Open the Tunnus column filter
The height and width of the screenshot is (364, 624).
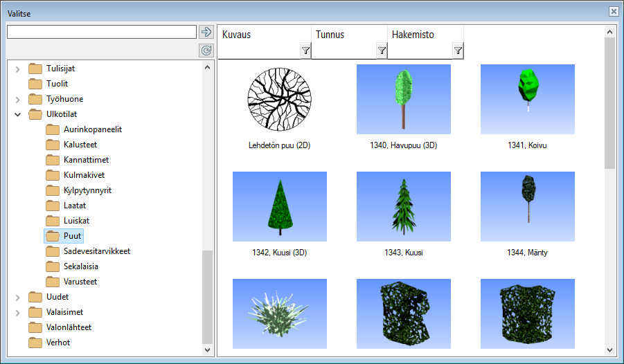click(382, 51)
